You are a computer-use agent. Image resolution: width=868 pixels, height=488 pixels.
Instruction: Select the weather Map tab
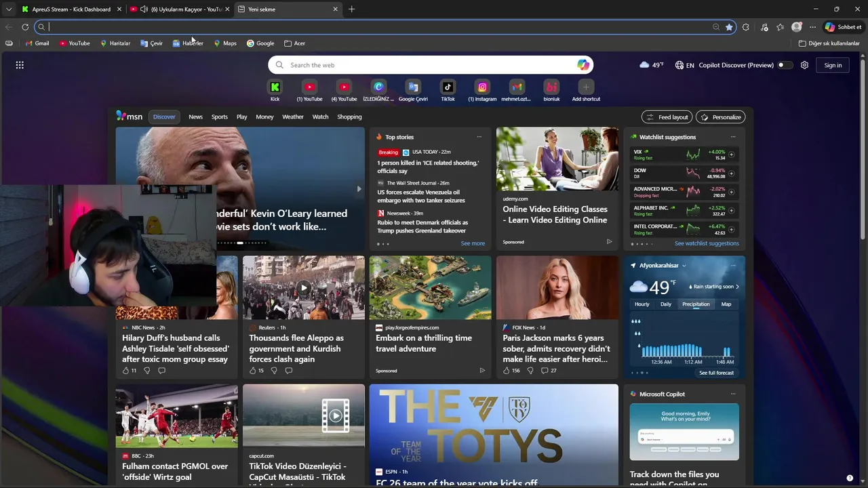click(726, 304)
